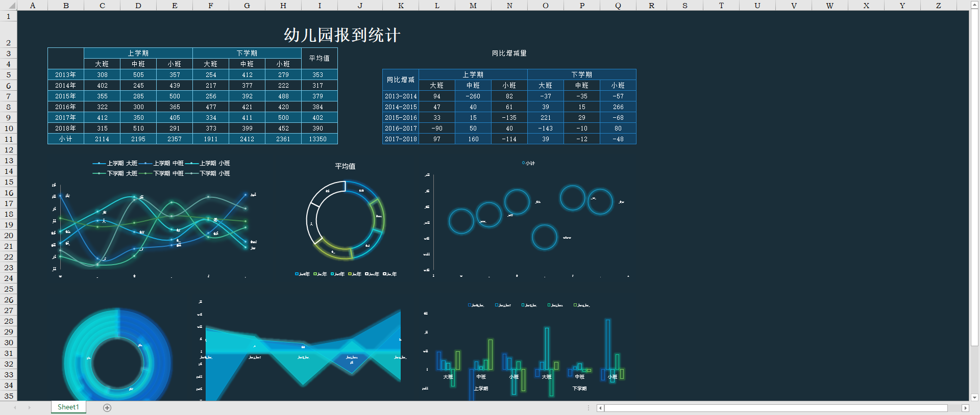Click the 平均值 donut chart title

345,166
